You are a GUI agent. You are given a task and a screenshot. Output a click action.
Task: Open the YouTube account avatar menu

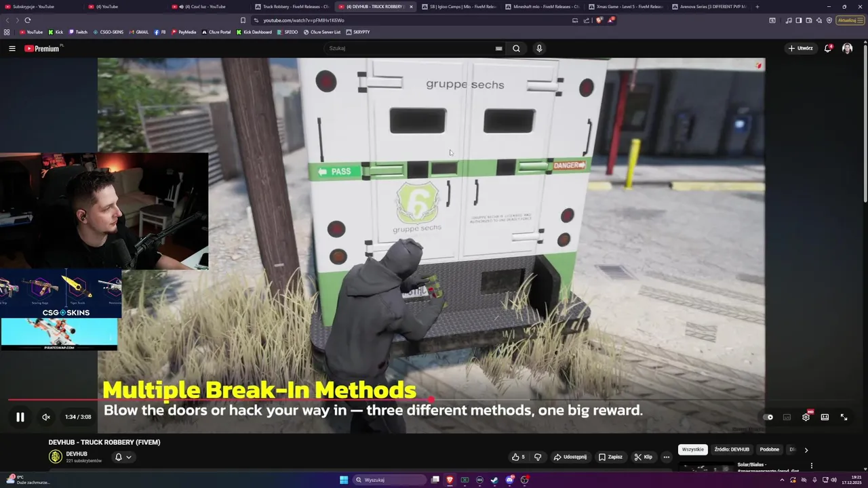coord(847,48)
